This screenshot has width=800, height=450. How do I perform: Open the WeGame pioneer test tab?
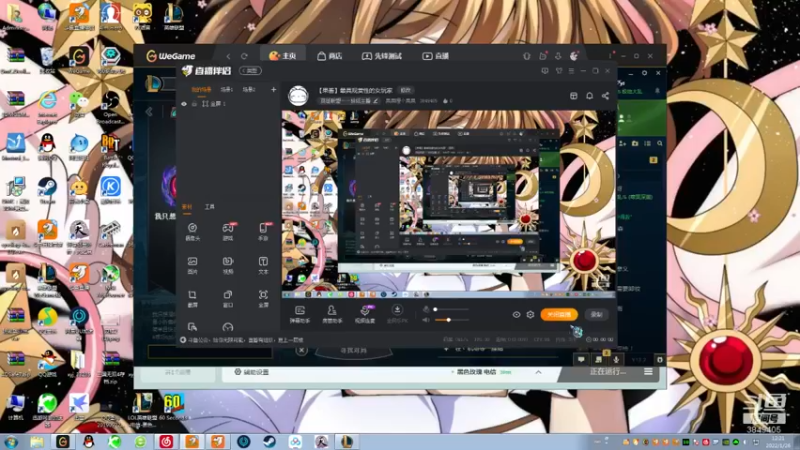click(x=382, y=56)
